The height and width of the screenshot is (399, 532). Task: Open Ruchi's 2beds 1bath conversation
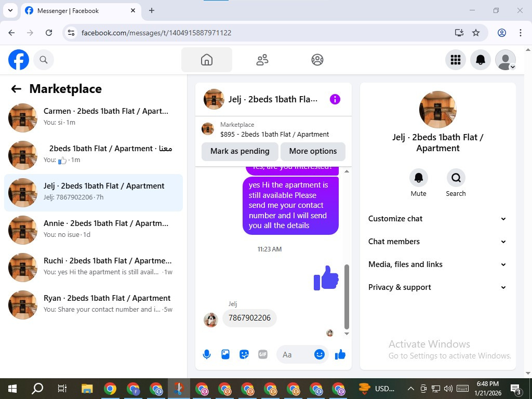(x=94, y=267)
